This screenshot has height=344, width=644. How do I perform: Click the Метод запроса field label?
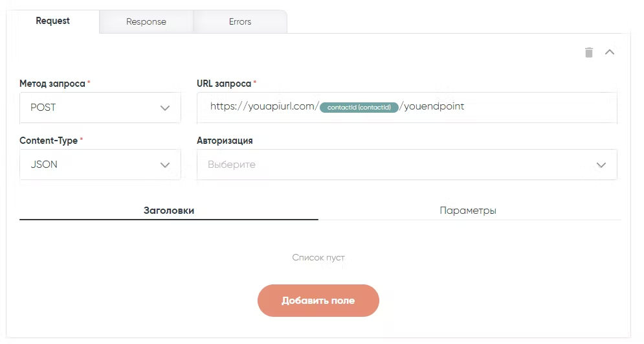(x=52, y=84)
